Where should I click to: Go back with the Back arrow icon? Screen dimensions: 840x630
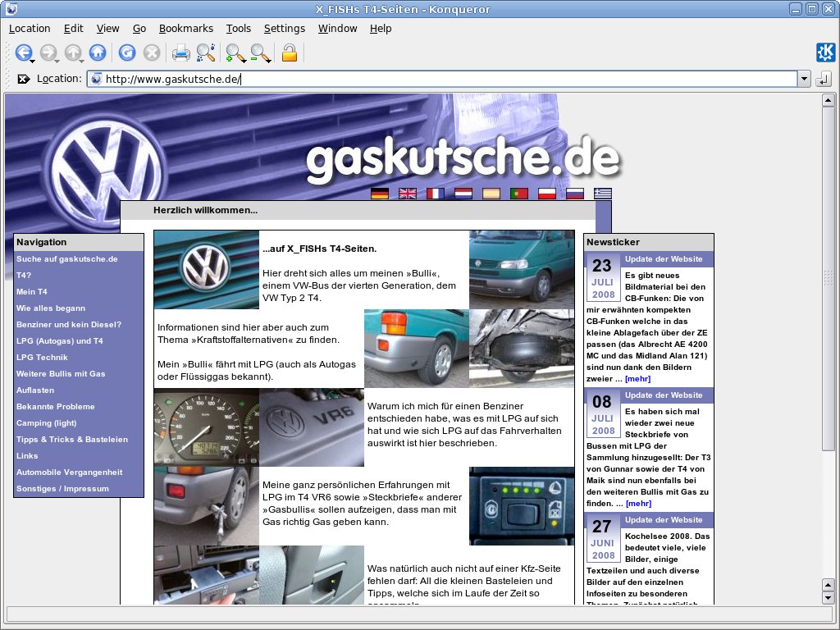24,52
